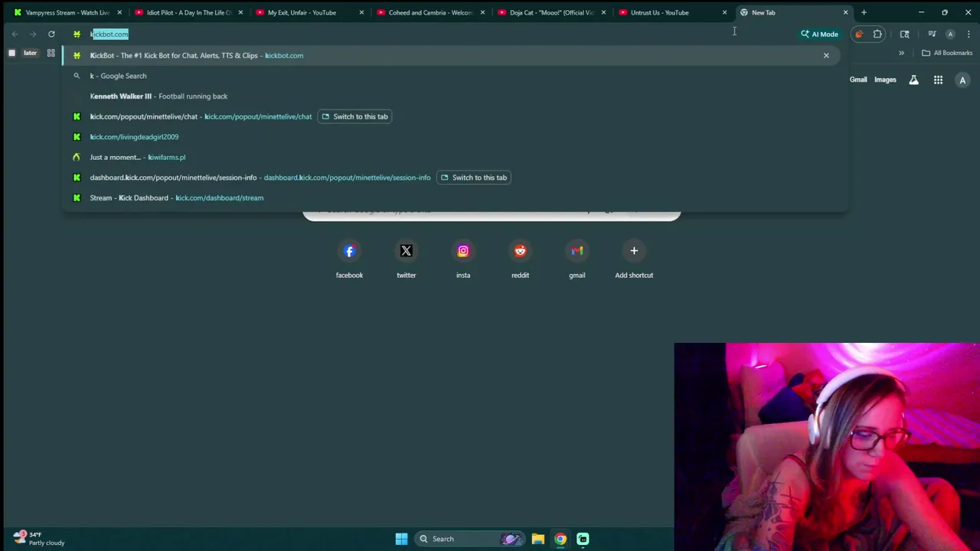This screenshot has width=980, height=551.
Task: Switch to tab for minettelive chat popout
Action: point(354,116)
